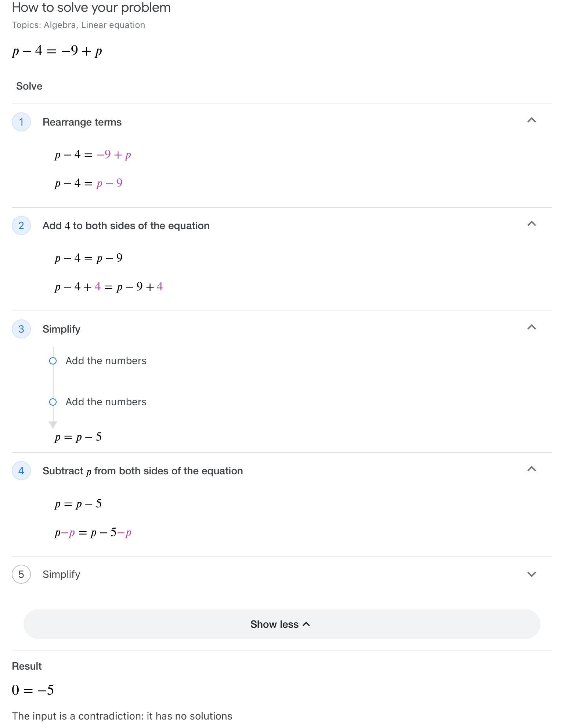Click the first substep circle bullet
564x728 pixels.
[x=53, y=361]
